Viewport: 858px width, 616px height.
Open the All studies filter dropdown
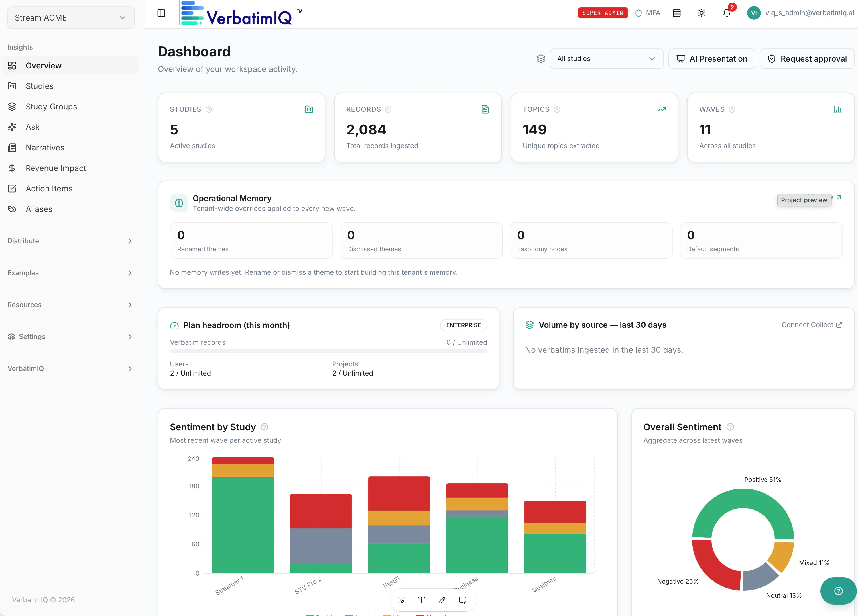(606, 59)
